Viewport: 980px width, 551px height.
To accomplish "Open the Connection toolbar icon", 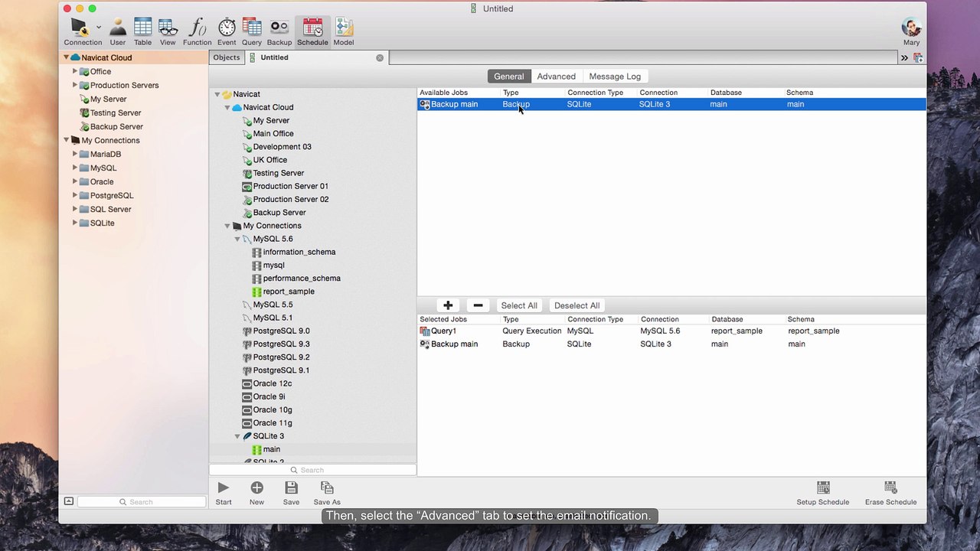I will tap(80, 28).
